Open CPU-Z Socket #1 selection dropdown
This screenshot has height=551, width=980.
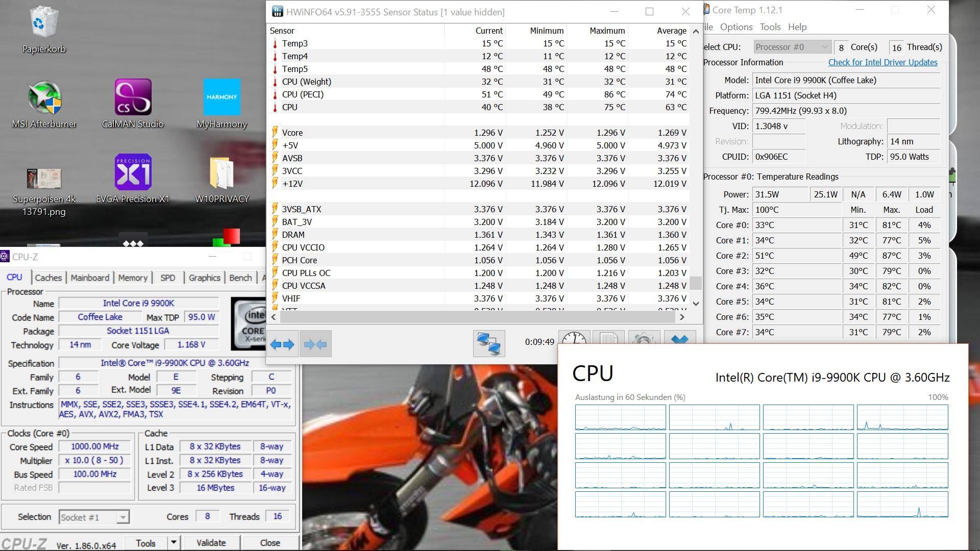[94, 517]
